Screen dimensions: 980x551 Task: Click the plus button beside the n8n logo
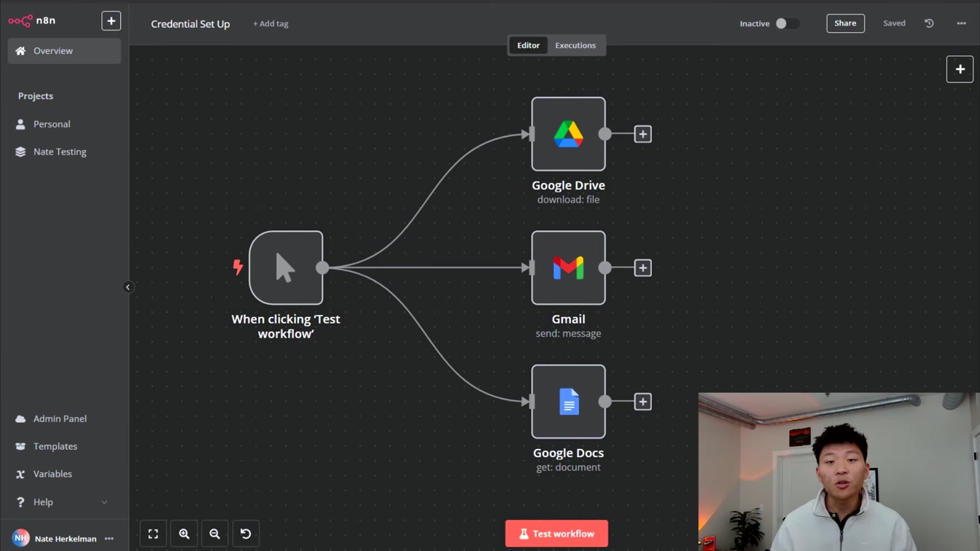(x=111, y=21)
